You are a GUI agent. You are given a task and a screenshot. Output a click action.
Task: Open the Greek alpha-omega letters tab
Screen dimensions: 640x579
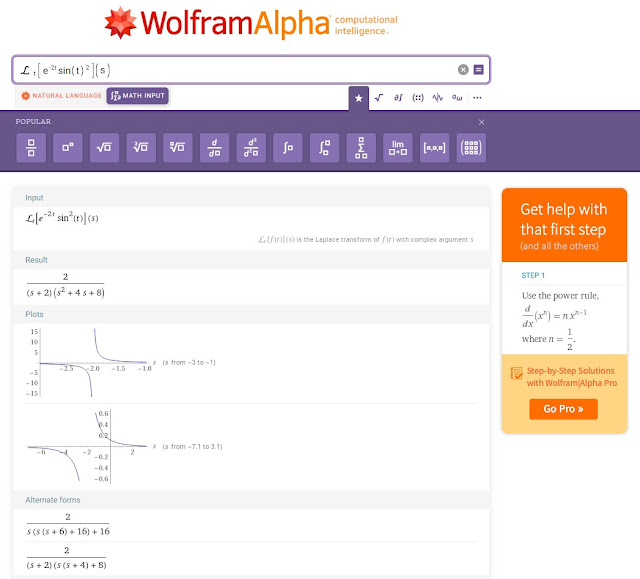click(x=457, y=98)
